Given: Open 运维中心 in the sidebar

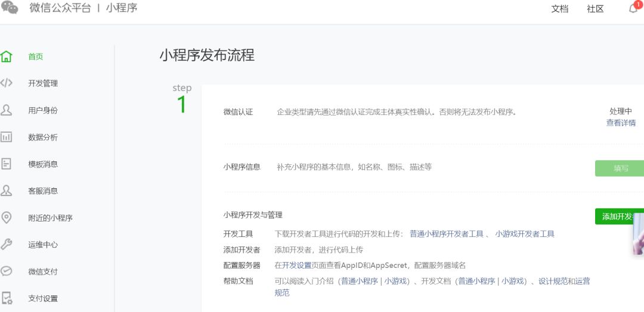Looking at the screenshot, I should pos(43,245).
